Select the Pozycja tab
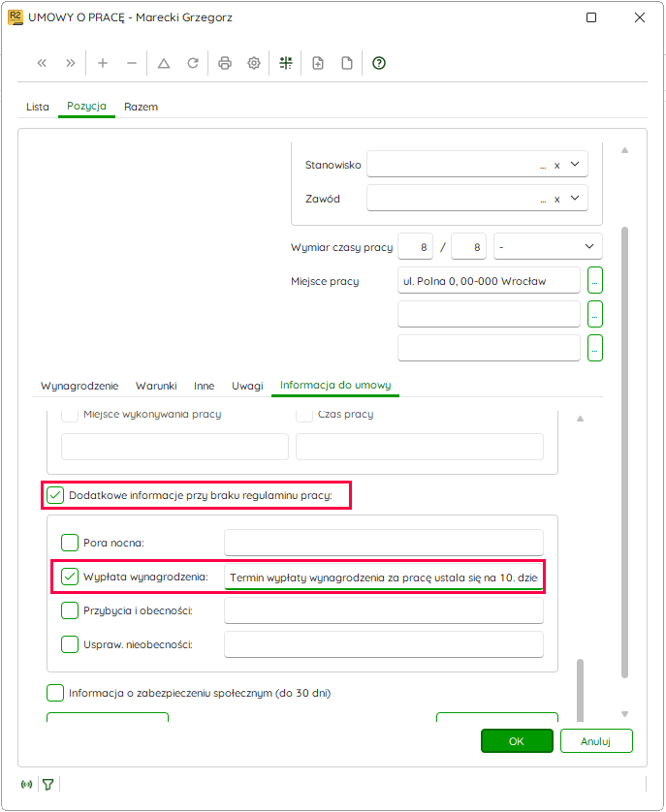The width and height of the screenshot is (666, 812). 86,106
